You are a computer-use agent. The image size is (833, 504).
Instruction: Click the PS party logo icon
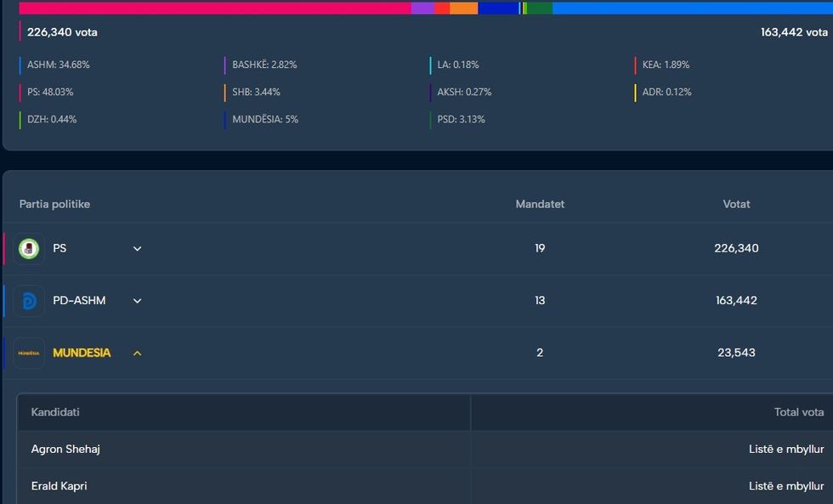click(x=29, y=249)
